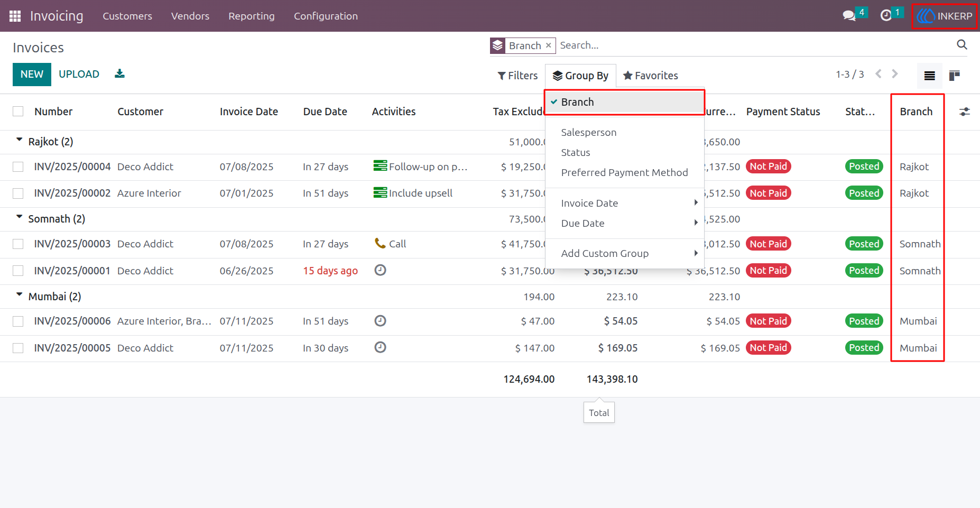This screenshot has height=508, width=980.
Task: Click phone Call activity icon for INV/2025/00003
Action: click(380, 243)
